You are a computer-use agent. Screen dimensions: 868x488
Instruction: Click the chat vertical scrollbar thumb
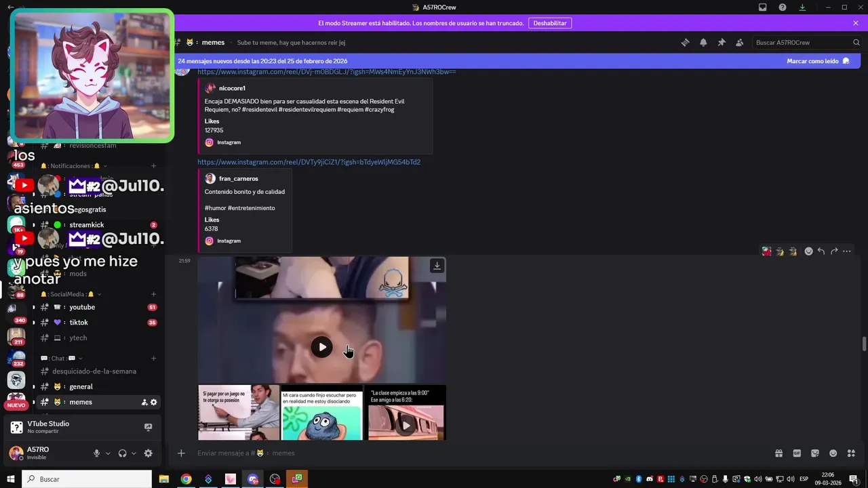tap(864, 344)
